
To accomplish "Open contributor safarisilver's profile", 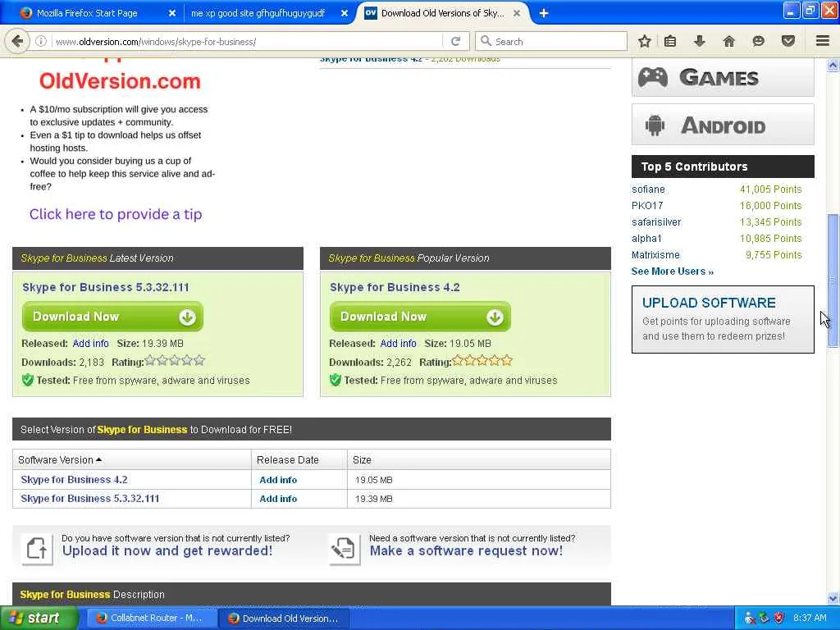I will [656, 221].
